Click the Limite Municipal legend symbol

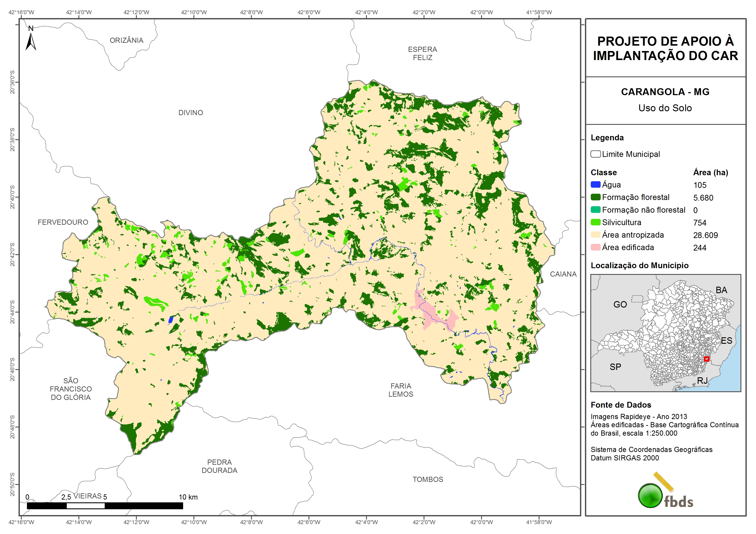click(x=595, y=154)
